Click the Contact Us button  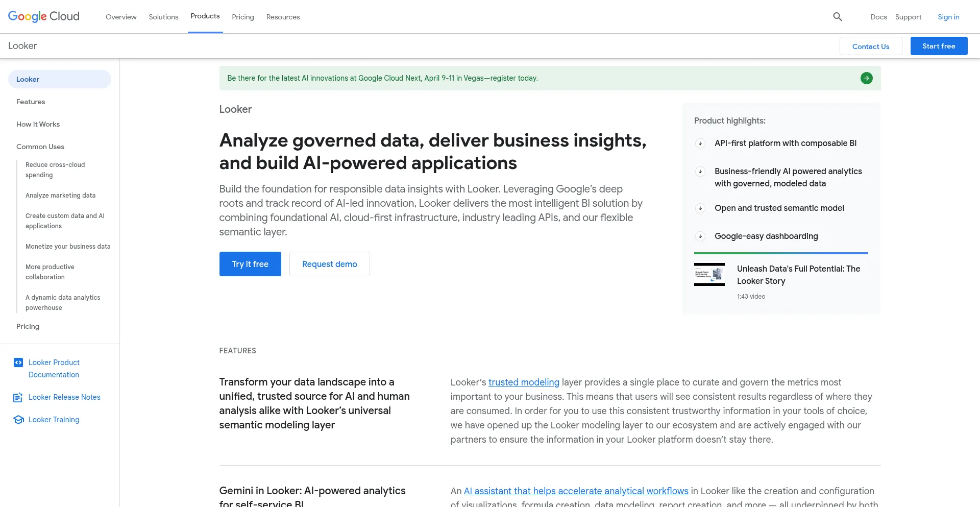click(x=871, y=46)
